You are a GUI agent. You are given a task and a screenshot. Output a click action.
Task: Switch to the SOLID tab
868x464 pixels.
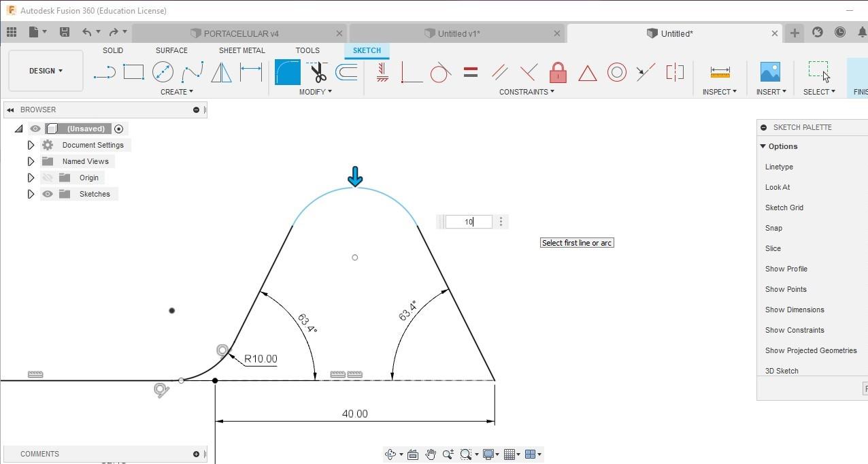[113, 50]
